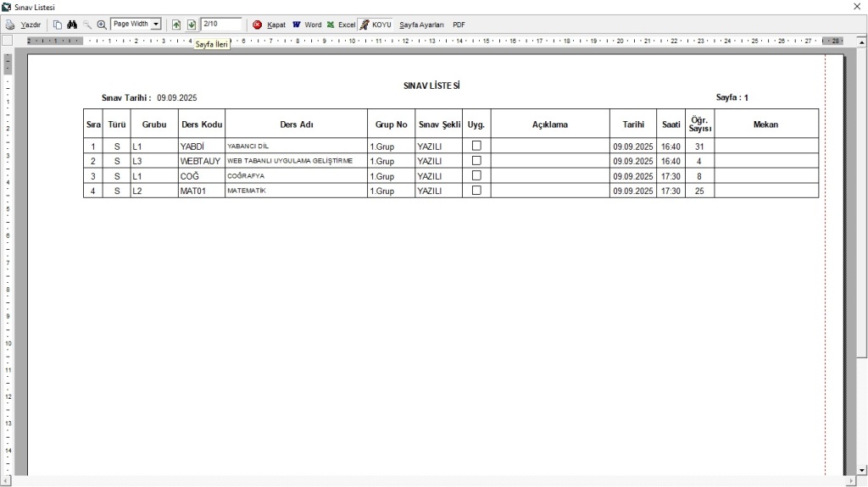This screenshot has width=868, height=487.
Task: Check Uyg. box for COĞRAFYA row
Action: click(x=476, y=175)
